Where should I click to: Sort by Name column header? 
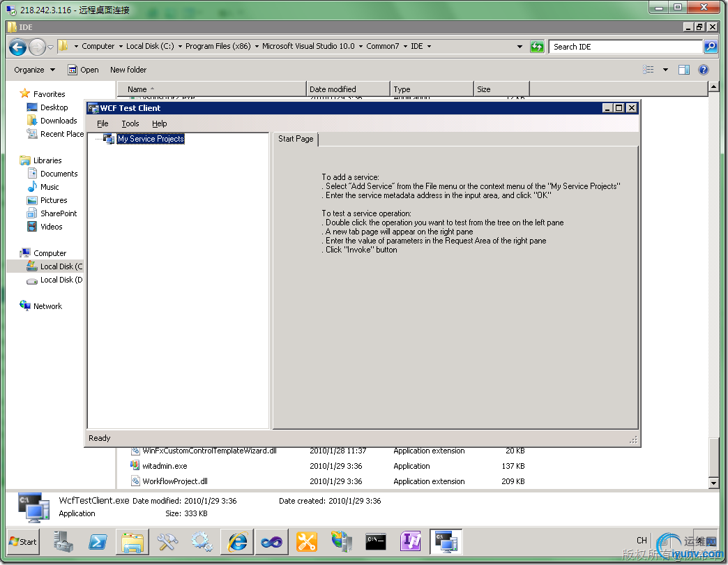coord(212,89)
